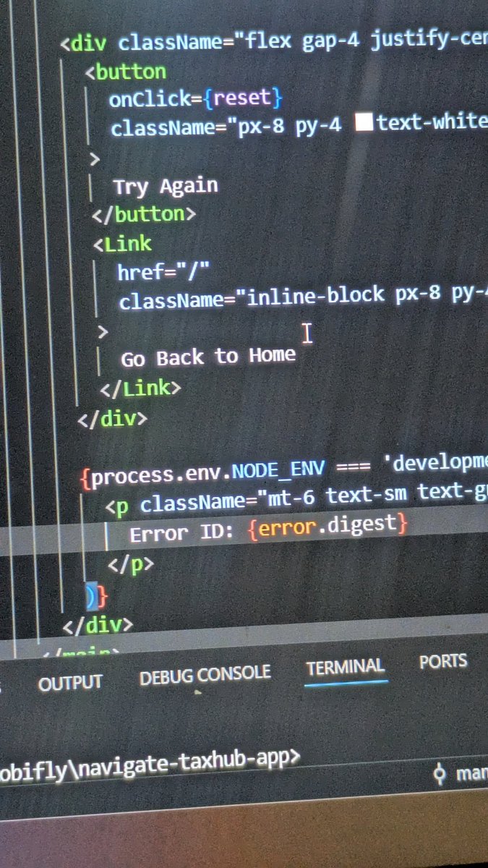The image size is (488, 868).
Task: Click the closing </button> tag
Action: tap(143, 214)
